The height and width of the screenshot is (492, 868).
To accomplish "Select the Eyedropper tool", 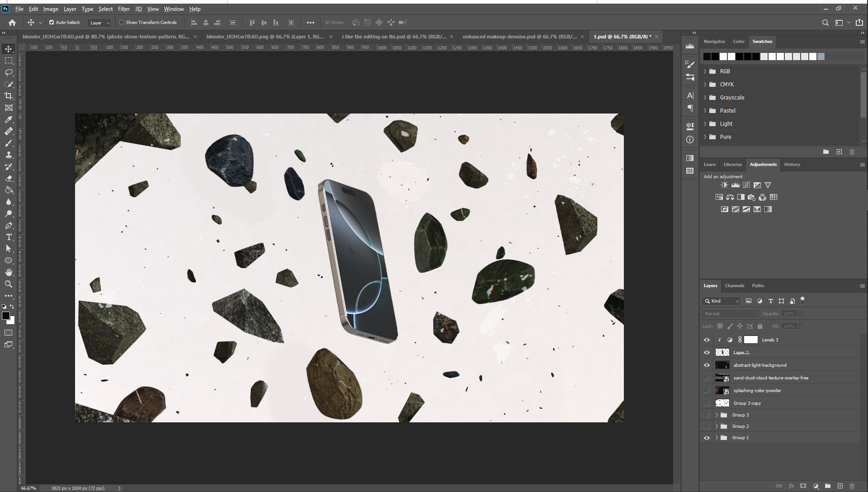I will click(9, 119).
